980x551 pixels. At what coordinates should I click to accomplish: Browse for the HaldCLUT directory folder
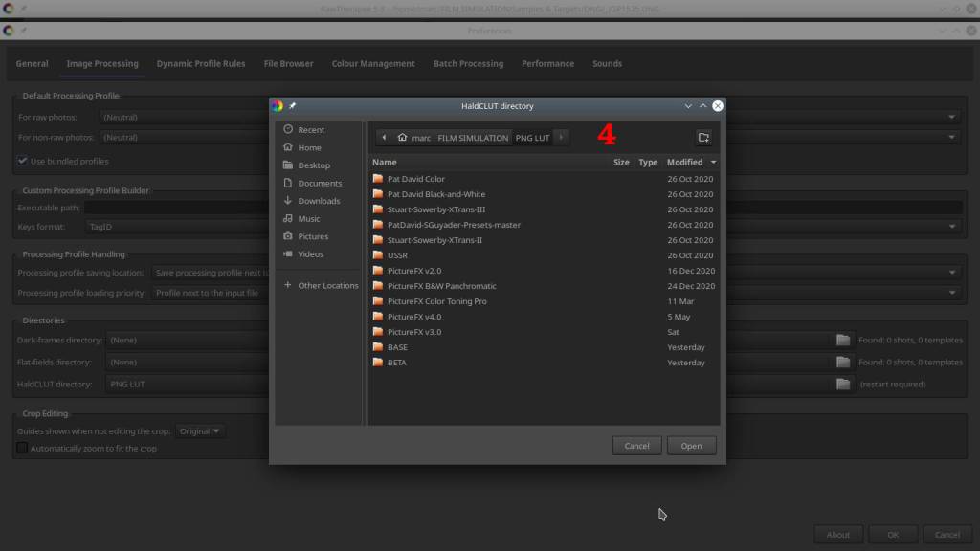tap(843, 385)
